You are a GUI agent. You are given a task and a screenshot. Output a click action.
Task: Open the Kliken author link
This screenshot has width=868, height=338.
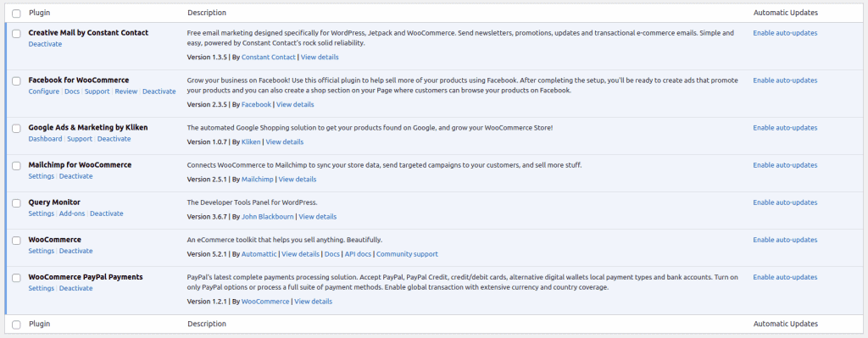click(251, 142)
